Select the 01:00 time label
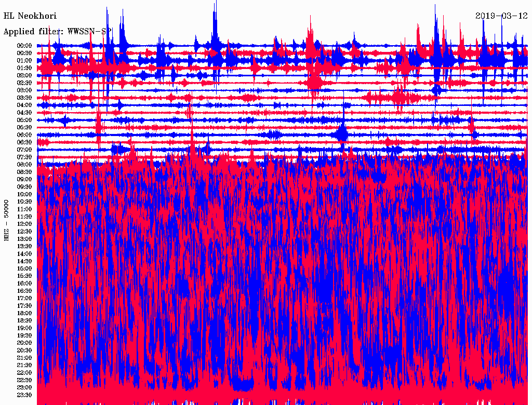 (x=24, y=60)
